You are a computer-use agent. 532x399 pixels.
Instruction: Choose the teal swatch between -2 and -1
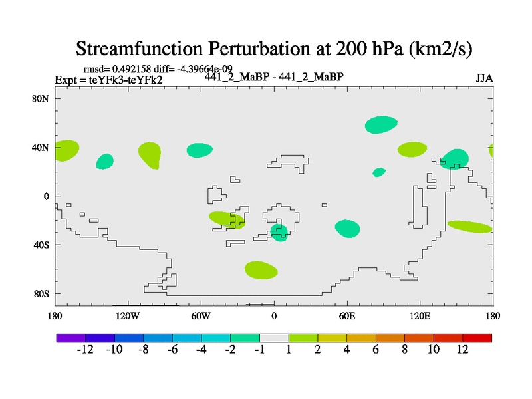(x=245, y=338)
